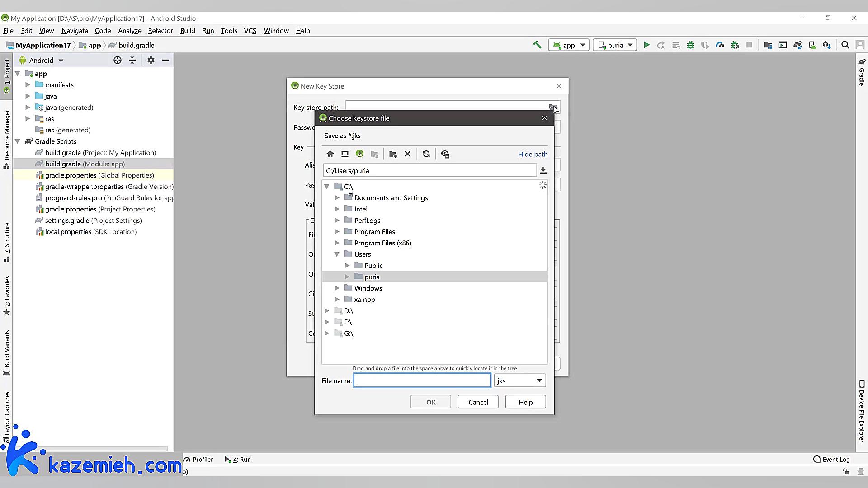Open the jks file type dropdown
Viewport: 868px width, 488px height.
(520, 380)
